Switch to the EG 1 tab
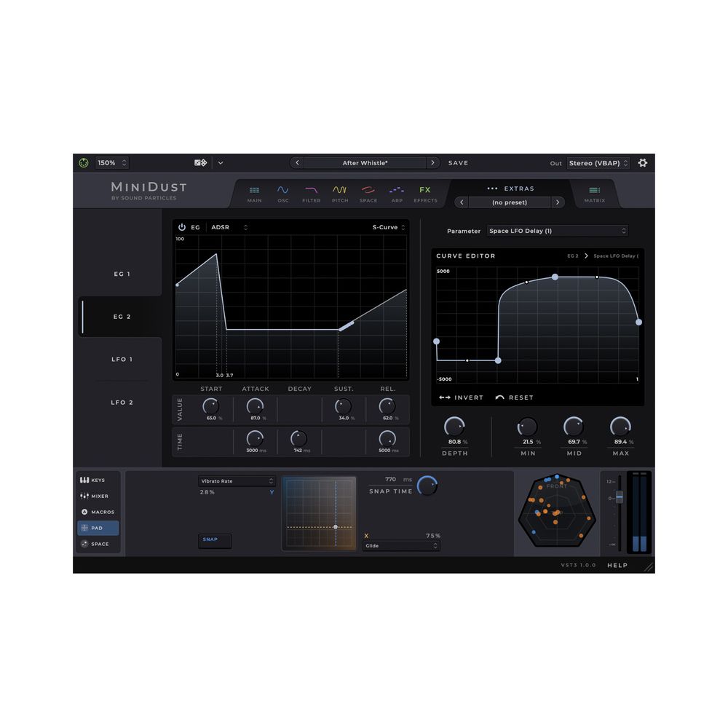728x728 pixels. pyautogui.click(x=121, y=274)
